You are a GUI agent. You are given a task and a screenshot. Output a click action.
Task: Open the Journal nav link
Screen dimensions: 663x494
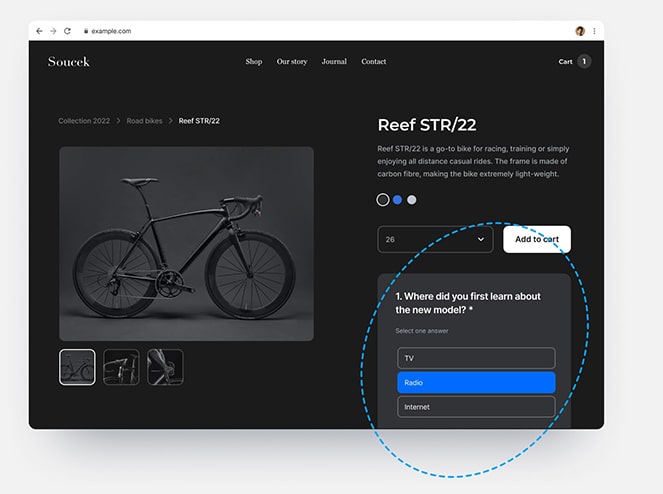(334, 62)
